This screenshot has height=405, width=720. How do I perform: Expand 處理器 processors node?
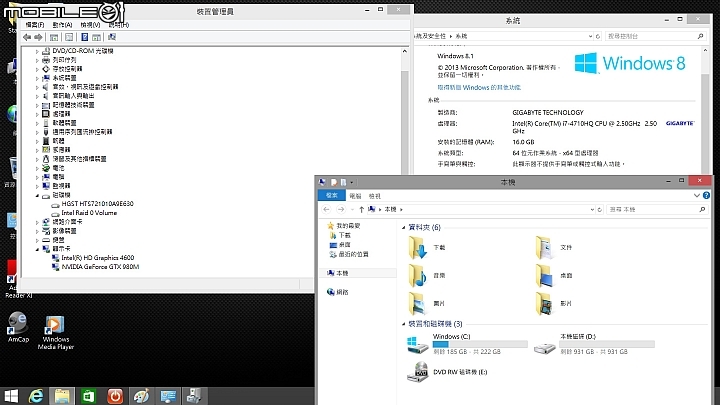(37, 114)
